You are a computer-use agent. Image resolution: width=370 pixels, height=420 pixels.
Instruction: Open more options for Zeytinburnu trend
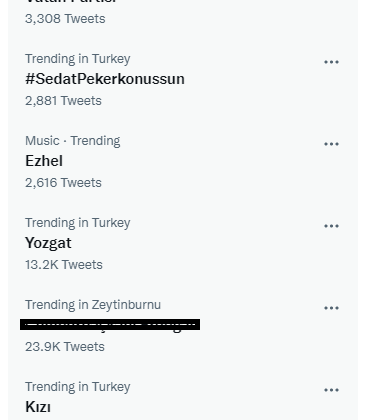[x=331, y=308]
